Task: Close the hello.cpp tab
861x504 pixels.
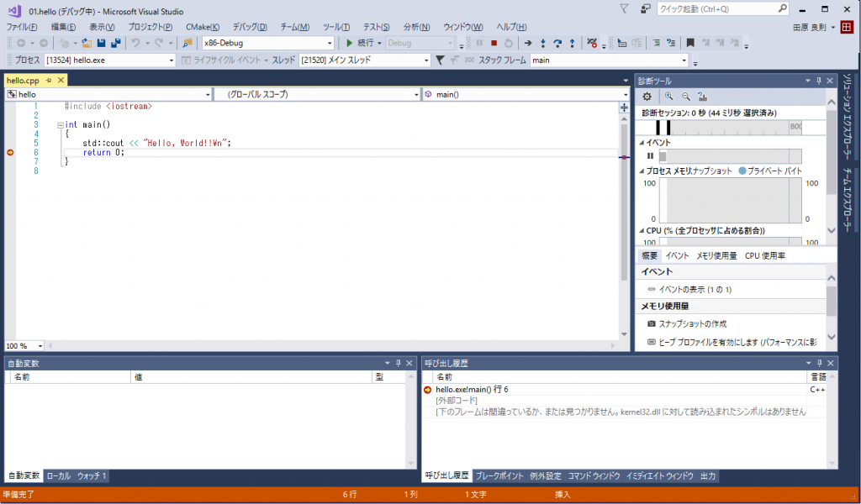Action: pos(61,80)
